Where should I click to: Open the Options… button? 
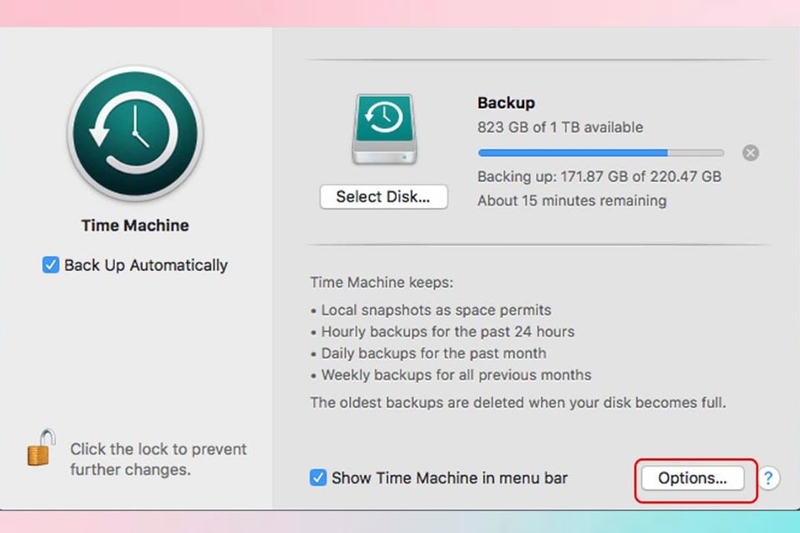692,478
